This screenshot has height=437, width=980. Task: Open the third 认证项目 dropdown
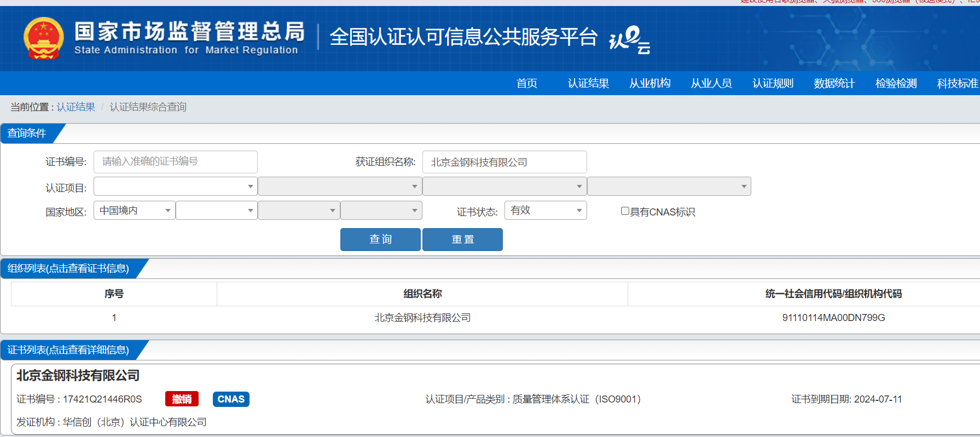505,187
